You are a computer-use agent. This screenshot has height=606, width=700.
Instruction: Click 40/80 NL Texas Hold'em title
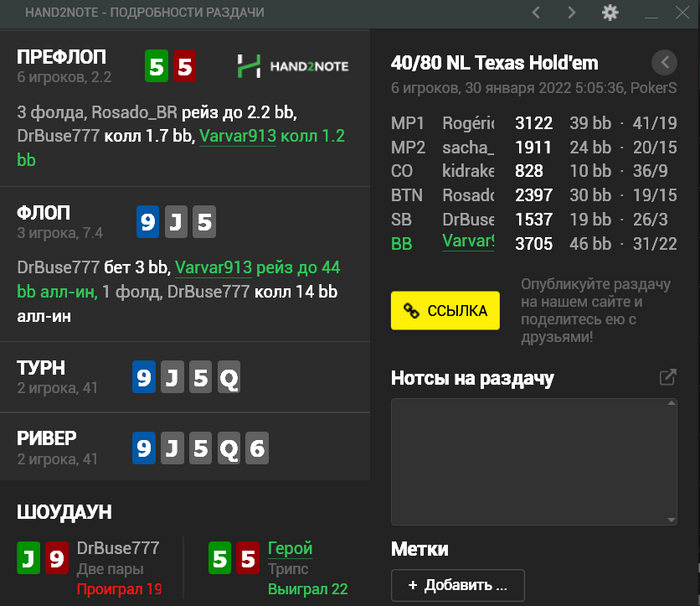494,63
